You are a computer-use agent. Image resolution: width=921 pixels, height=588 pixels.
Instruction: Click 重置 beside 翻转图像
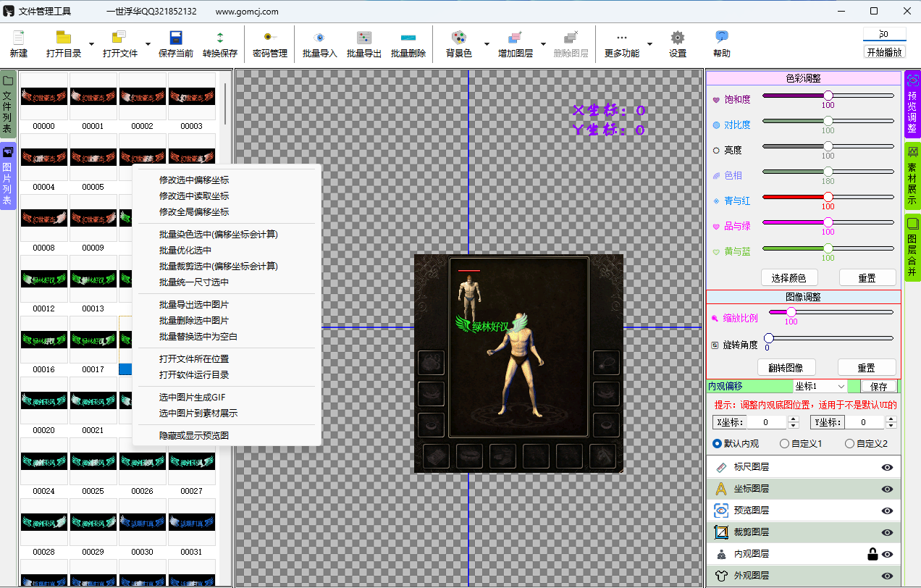(867, 368)
